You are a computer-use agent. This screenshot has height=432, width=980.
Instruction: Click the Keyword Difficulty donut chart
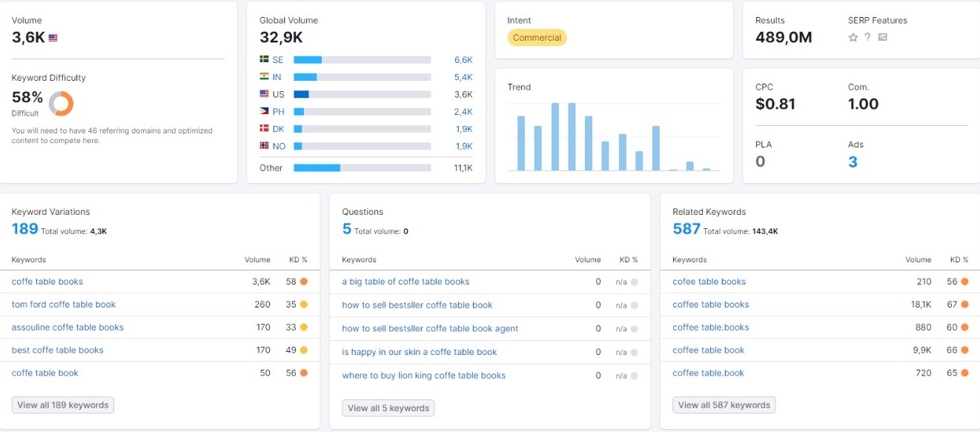[x=61, y=104]
